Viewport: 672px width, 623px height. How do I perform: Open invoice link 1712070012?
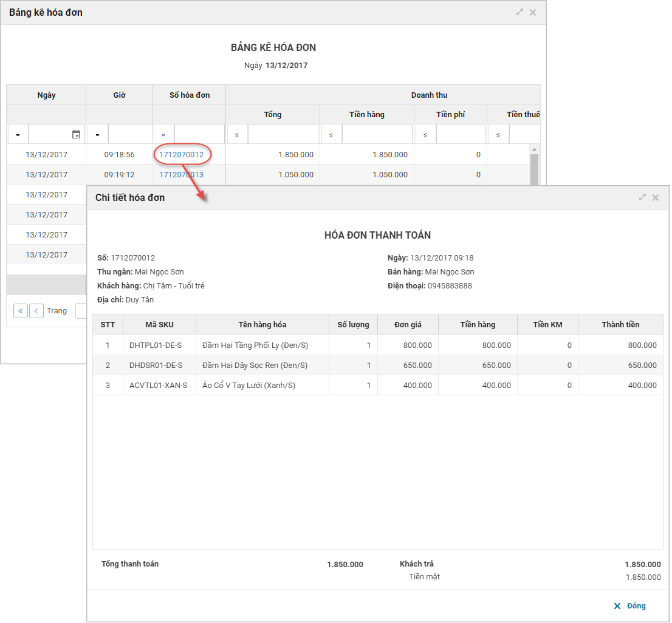(x=181, y=155)
